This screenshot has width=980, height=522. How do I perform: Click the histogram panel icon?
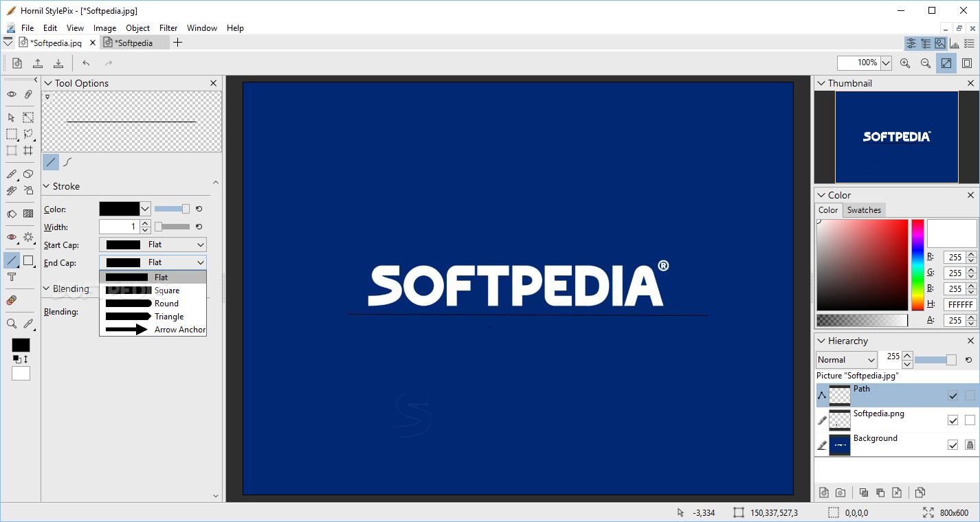(x=955, y=43)
